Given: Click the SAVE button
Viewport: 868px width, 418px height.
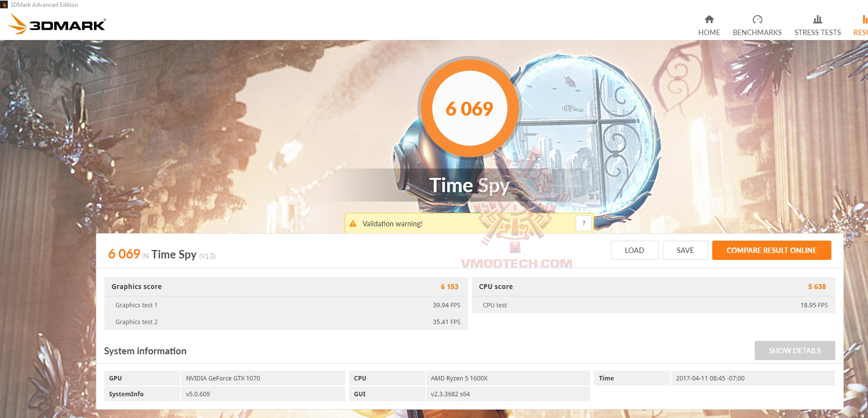Looking at the screenshot, I should click(x=685, y=250).
